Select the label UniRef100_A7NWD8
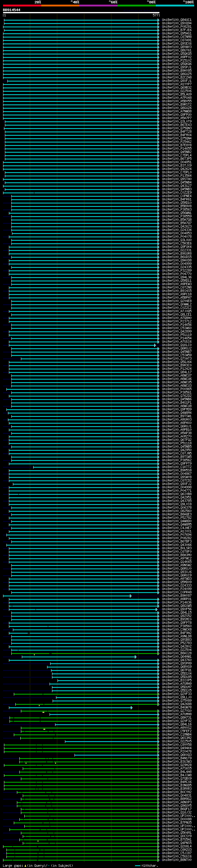Image resolution: width=197 pixels, height=868 pixels. tap(177, 111)
